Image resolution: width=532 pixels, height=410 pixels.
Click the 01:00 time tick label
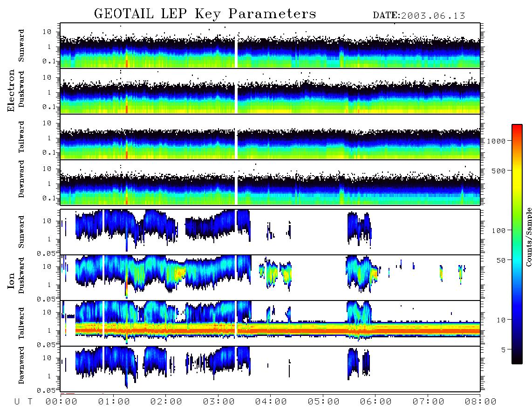pyautogui.click(x=114, y=402)
